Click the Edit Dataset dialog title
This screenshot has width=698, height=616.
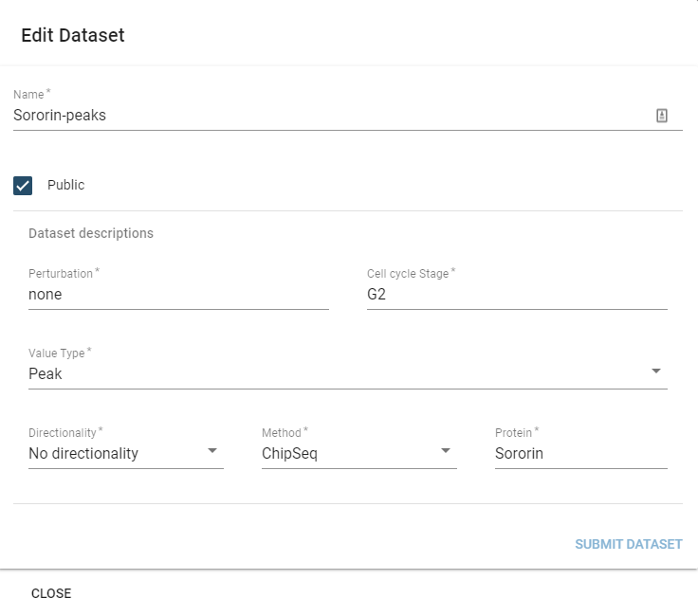[73, 36]
